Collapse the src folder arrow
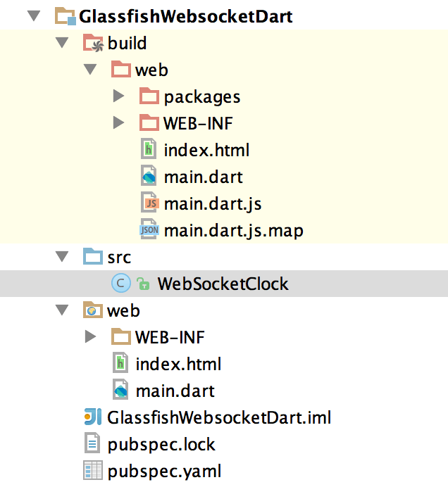This screenshot has height=487, width=448. [62, 257]
